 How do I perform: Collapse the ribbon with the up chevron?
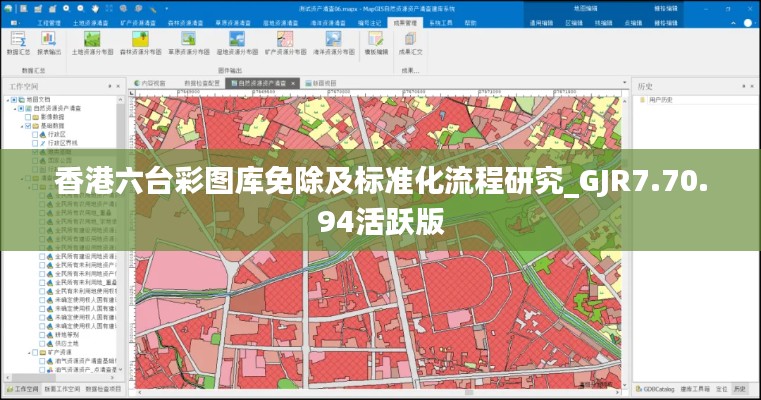coord(733,23)
